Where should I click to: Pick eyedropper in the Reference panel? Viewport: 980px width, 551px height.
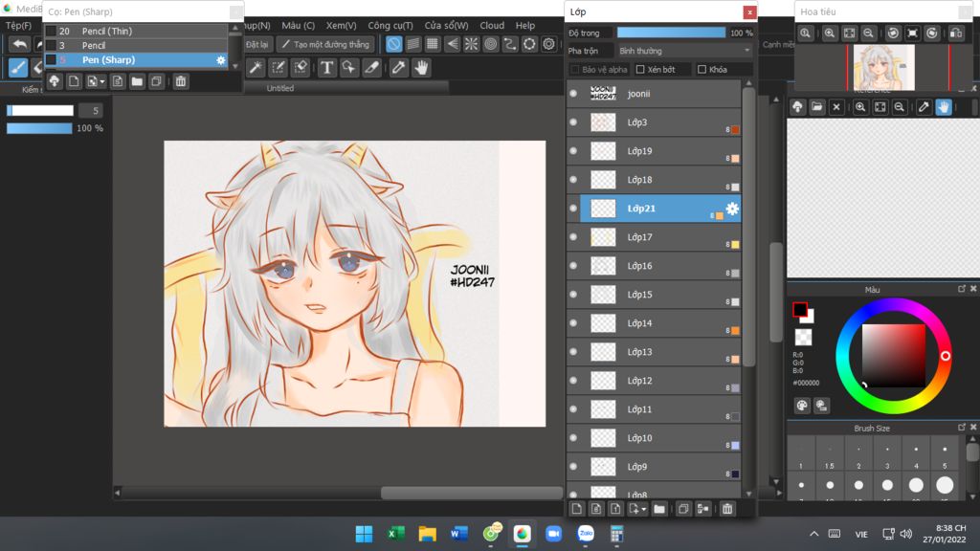coord(924,107)
